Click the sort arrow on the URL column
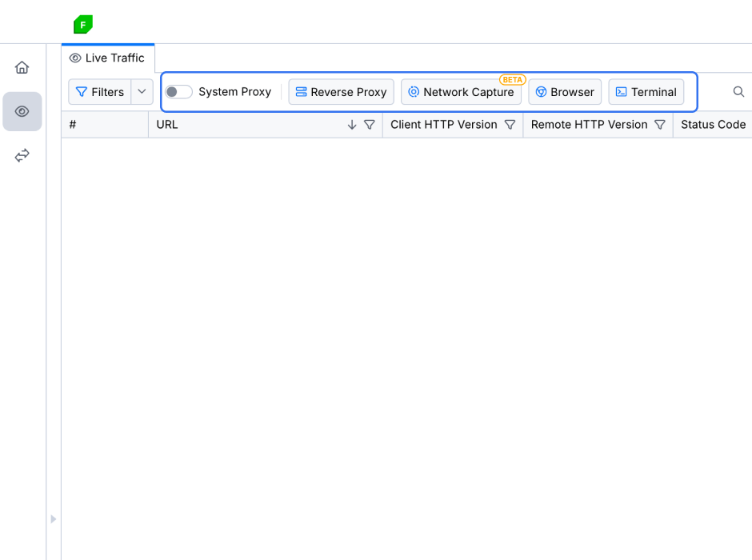This screenshot has height=560, width=752. point(351,125)
